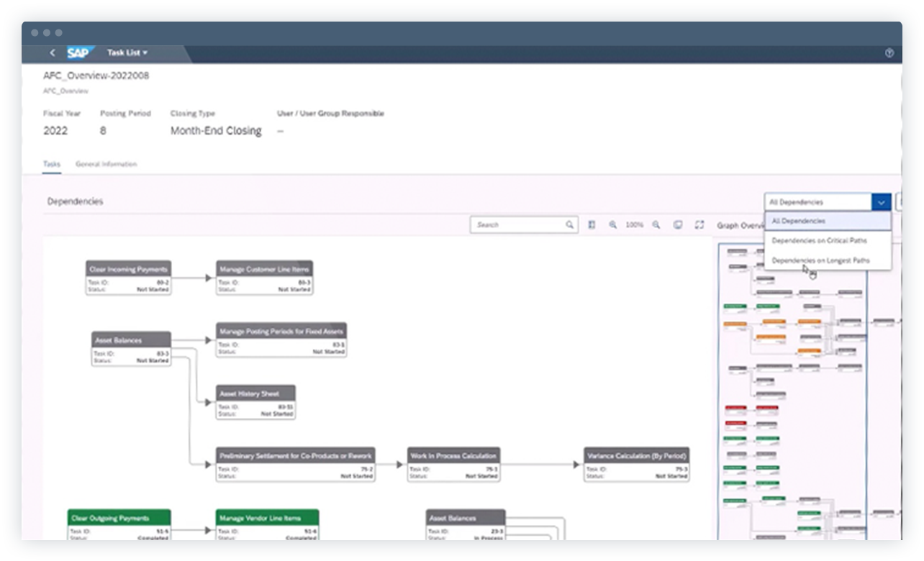Zoom out on the dependency graph

(656, 225)
